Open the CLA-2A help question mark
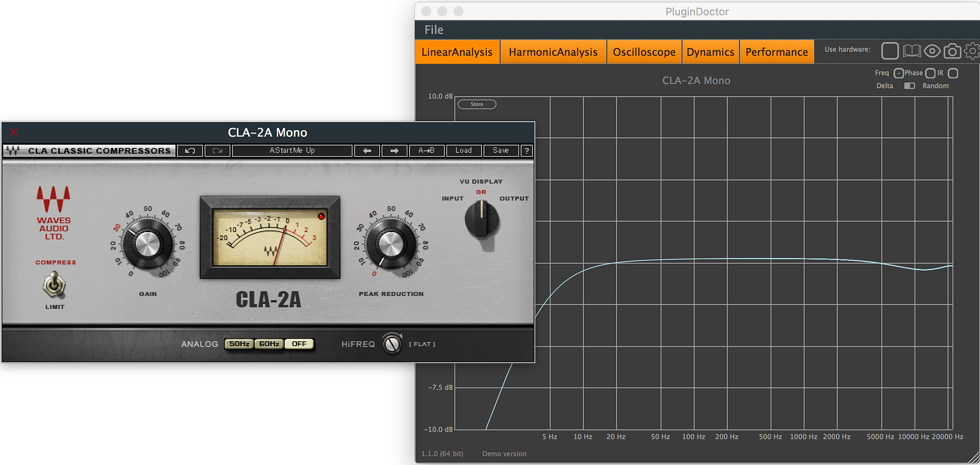980x465 pixels. (x=527, y=151)
